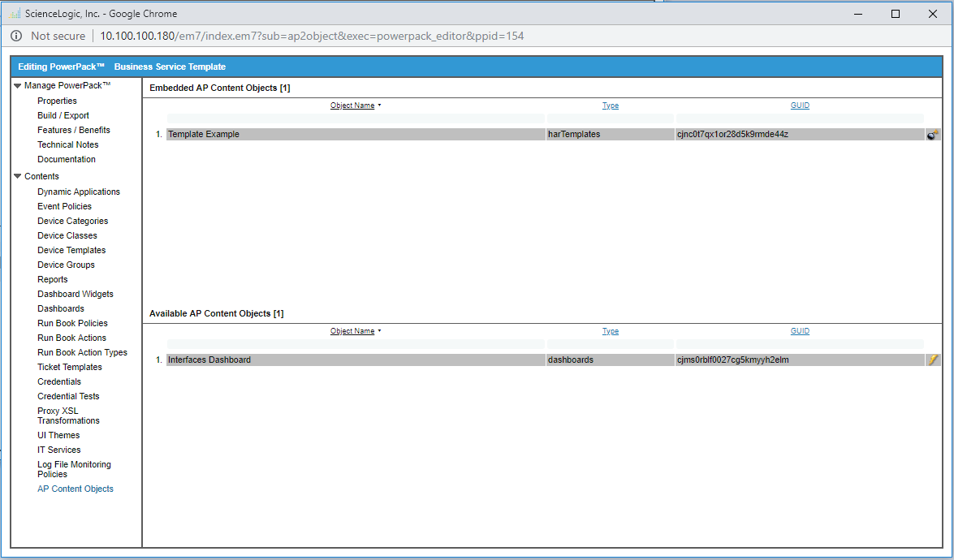Open Build / Export page
Image resolution: width=954 pixels, height=560 pixels.
click(63, 115)
